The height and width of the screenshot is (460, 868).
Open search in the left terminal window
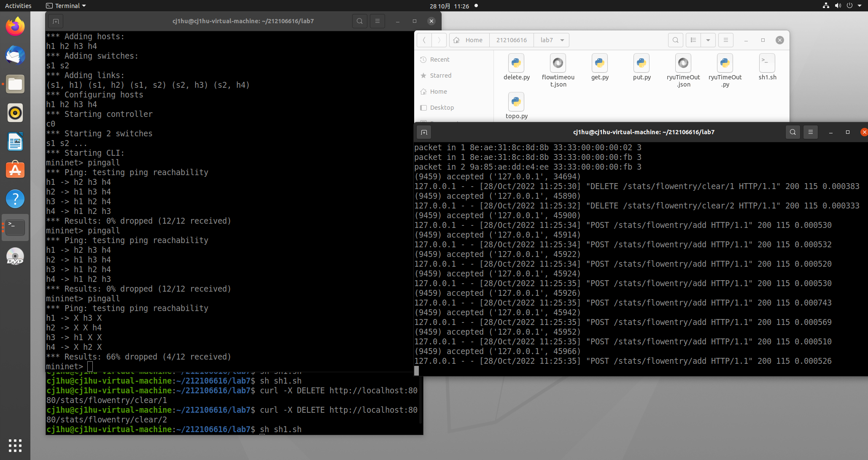point(359,21)
